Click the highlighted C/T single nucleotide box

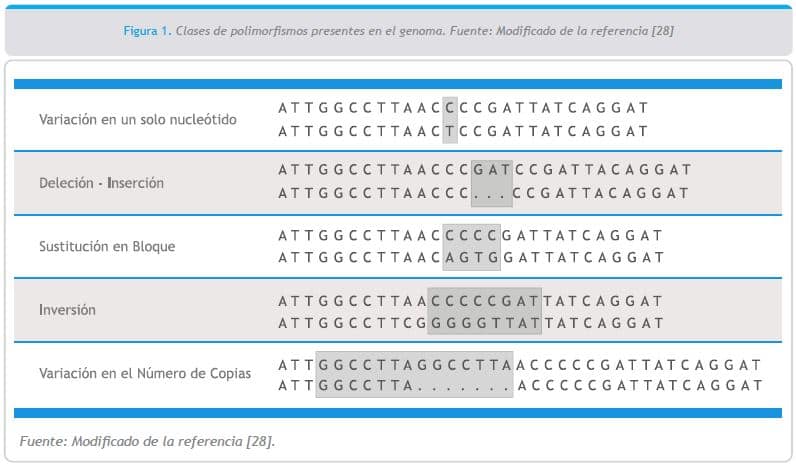450,119
